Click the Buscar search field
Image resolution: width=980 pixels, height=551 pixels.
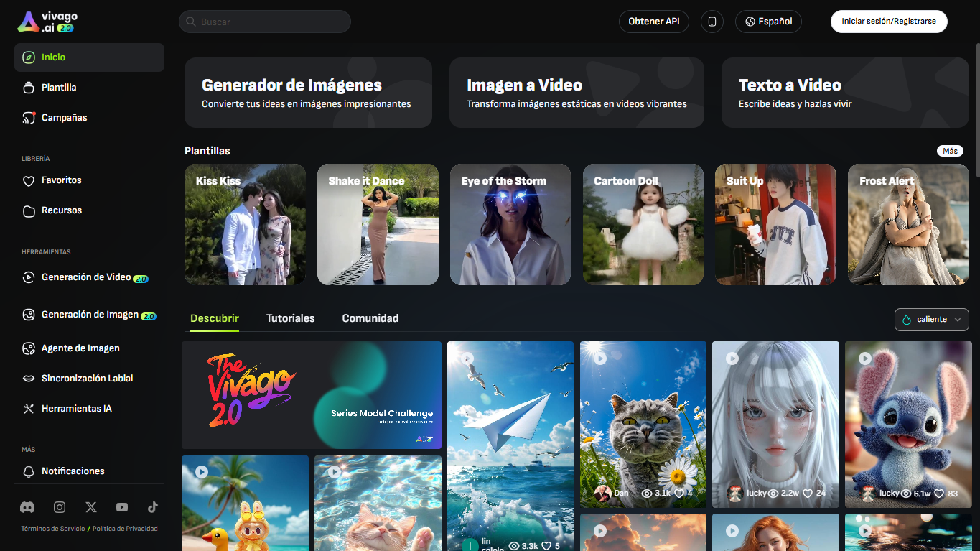point(265,22)
